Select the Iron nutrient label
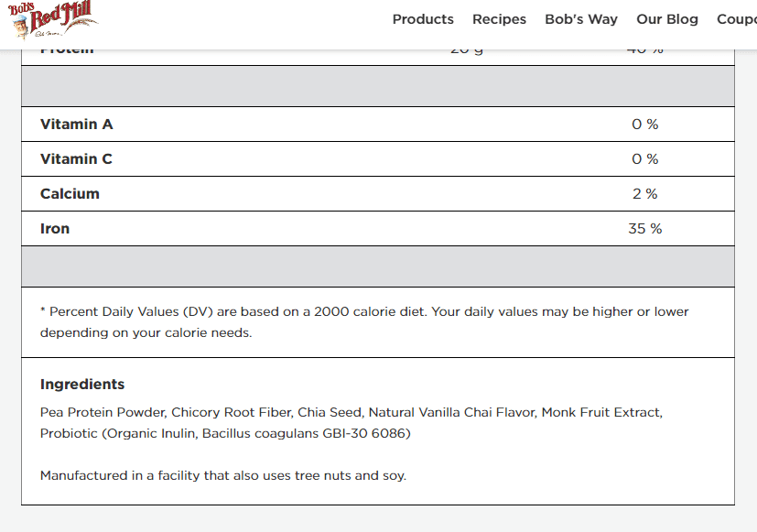Image resolution: width=757 pixels, height=532 pixels. coord(55,229)
